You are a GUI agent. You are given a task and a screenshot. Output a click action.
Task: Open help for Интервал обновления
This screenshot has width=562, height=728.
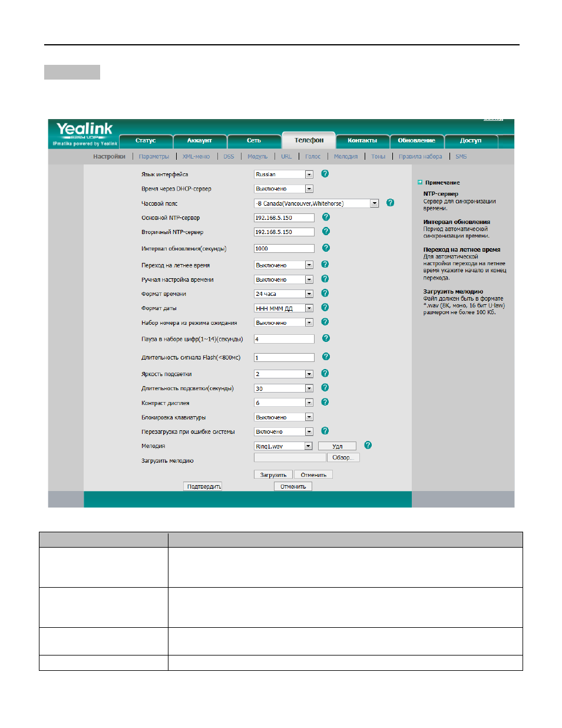[326, 248]
